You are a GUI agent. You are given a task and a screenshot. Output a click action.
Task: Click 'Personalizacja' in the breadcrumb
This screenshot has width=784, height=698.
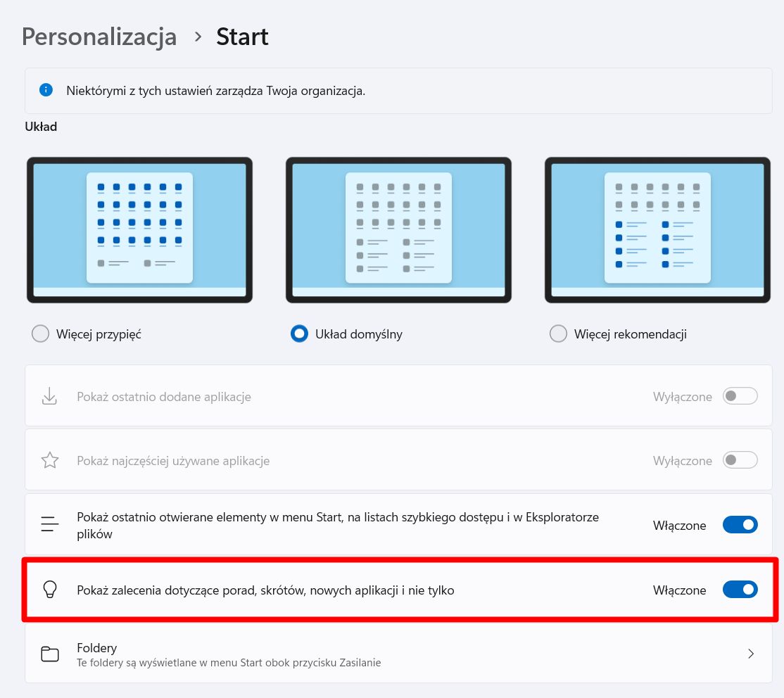pos(99,37)
